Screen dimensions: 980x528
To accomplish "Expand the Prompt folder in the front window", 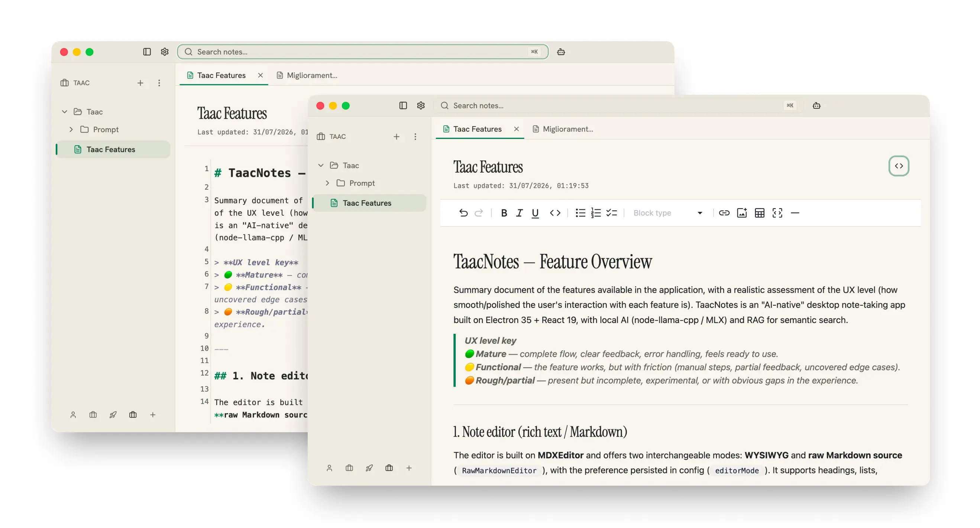I will pos(327,183).
